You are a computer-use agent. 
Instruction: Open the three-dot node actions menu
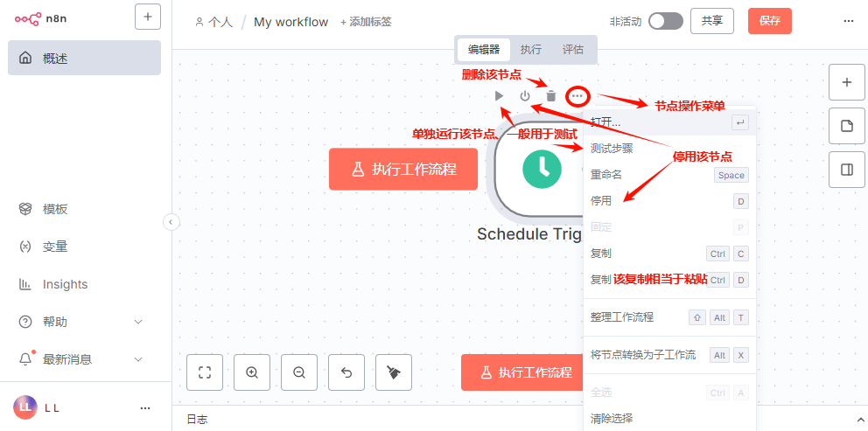coord(577,96)
